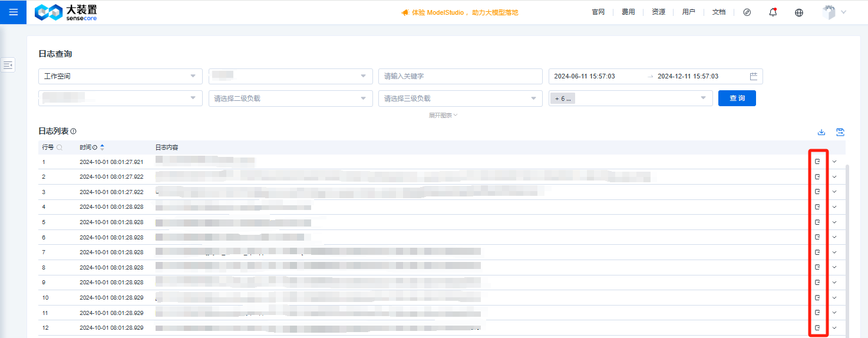Expand chart via 展开图表

[443, 115]
